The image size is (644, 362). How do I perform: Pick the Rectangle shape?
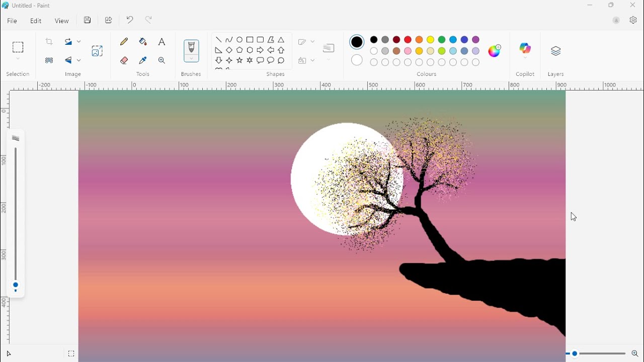coord(250,40)
